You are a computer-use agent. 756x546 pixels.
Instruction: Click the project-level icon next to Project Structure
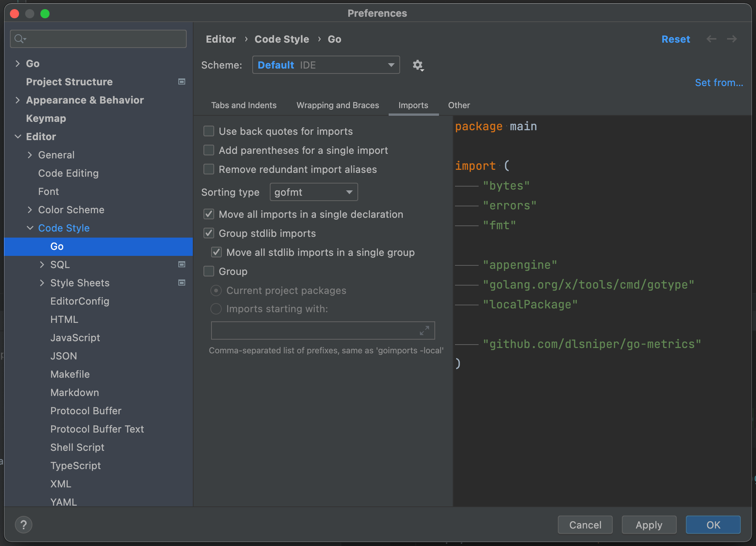pos(182,81)
